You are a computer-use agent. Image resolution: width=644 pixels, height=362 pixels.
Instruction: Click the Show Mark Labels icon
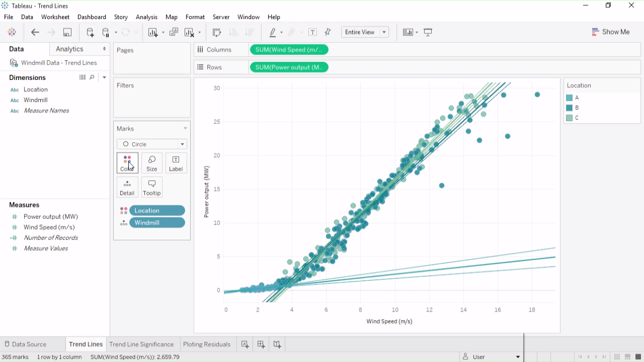(312, 32)
